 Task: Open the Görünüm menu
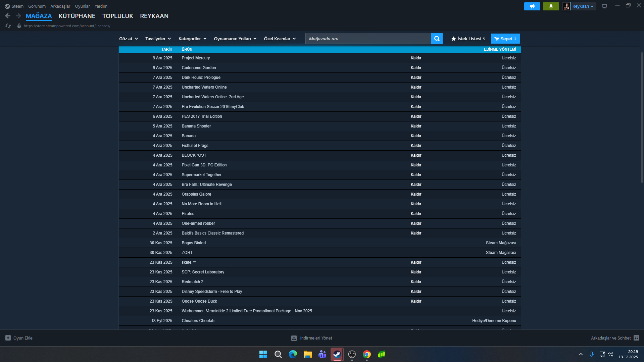coord(37,6)
